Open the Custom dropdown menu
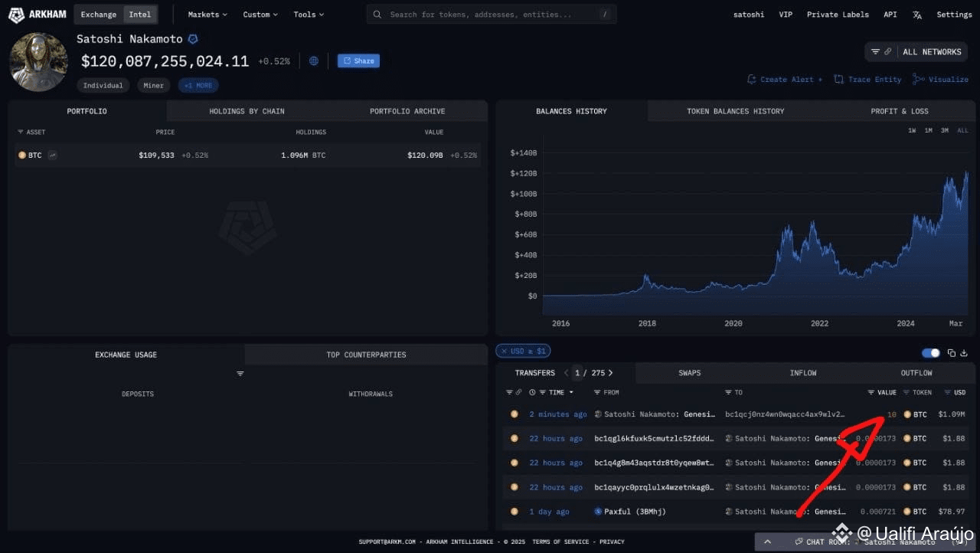This screenshot has height=553, width=980. tap(260, 15)
